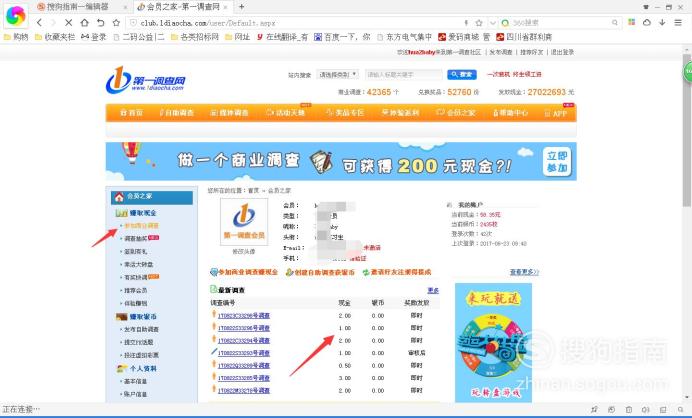Viewport: 692px width, 418px height.
Task: Bookmark page using the address bar star
Action: 479,23
